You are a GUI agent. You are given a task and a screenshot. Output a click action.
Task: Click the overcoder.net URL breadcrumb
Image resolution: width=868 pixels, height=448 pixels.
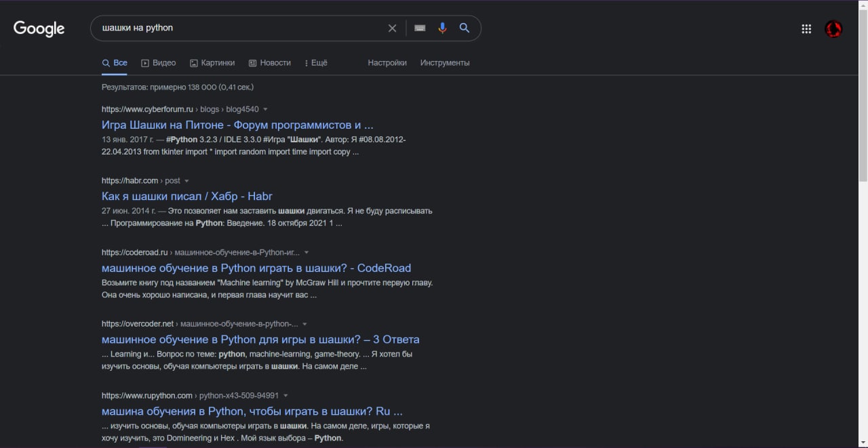click(x=199, y=324)
